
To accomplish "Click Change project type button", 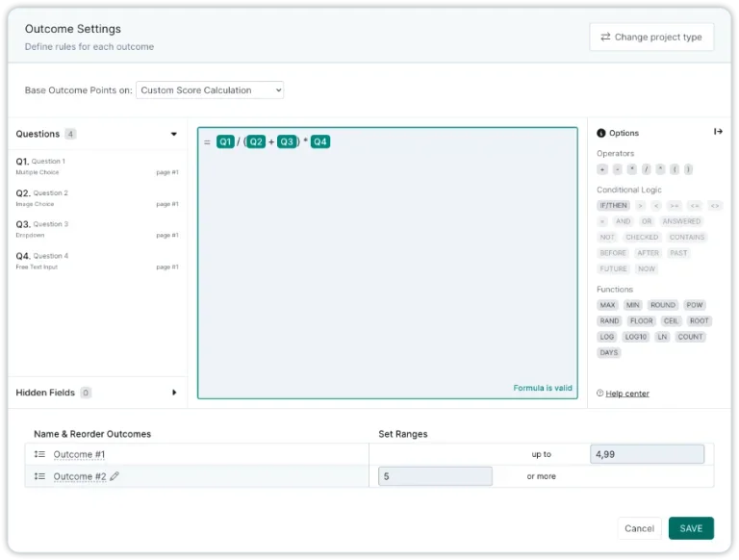I will tap(651, 37).
